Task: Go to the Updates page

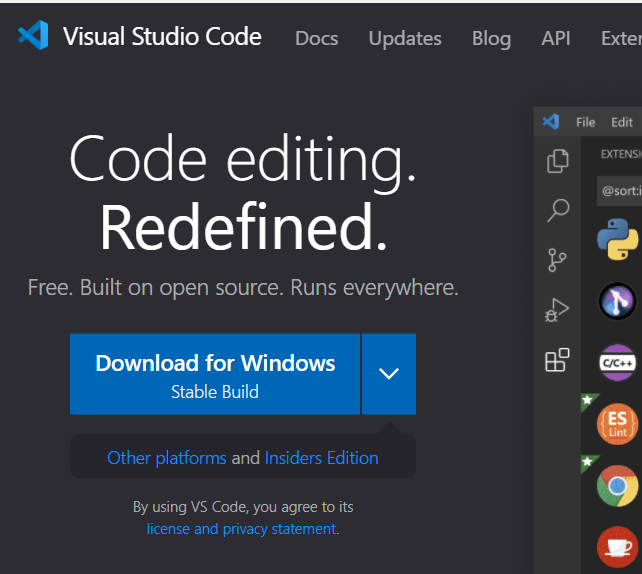Action: pos(405,38)
